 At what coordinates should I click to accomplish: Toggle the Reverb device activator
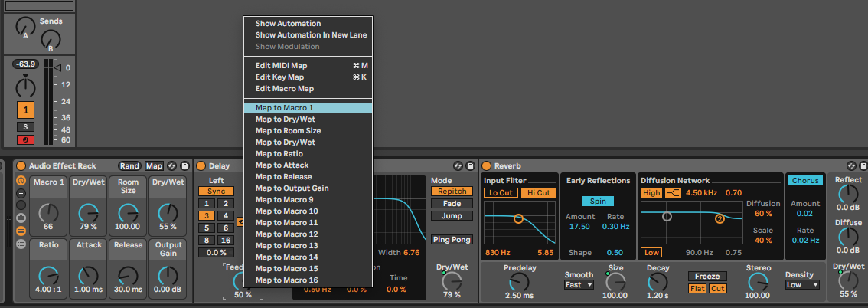point(487,165)
